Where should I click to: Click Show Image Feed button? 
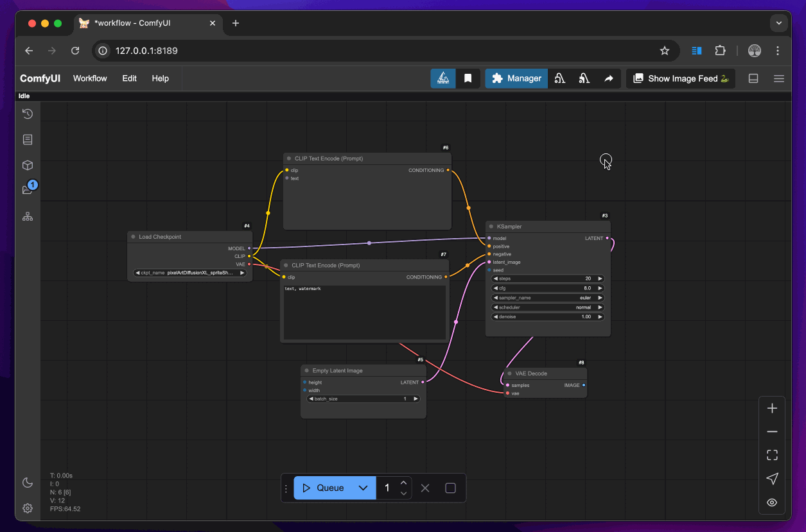(x=681, y=78)
